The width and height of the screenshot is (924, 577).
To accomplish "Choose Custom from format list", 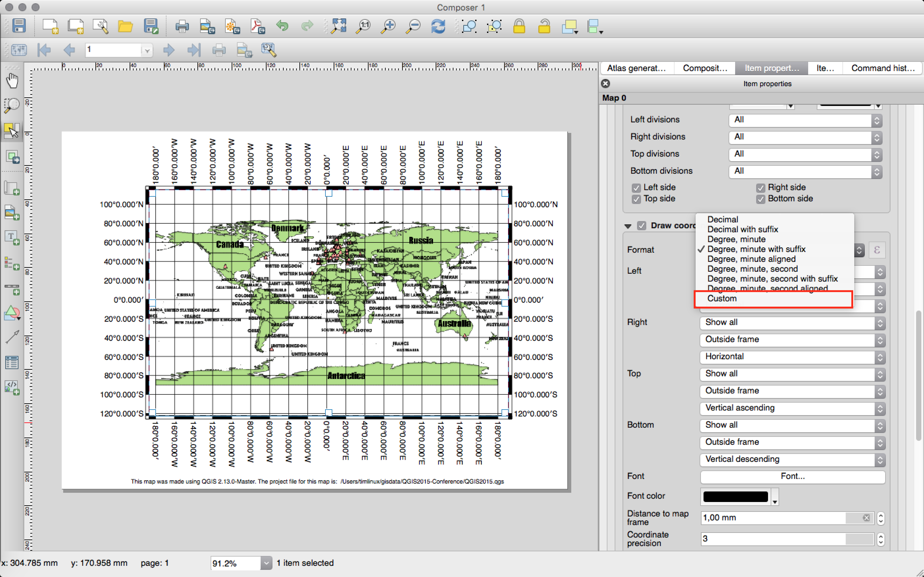I will click(722, 299).
